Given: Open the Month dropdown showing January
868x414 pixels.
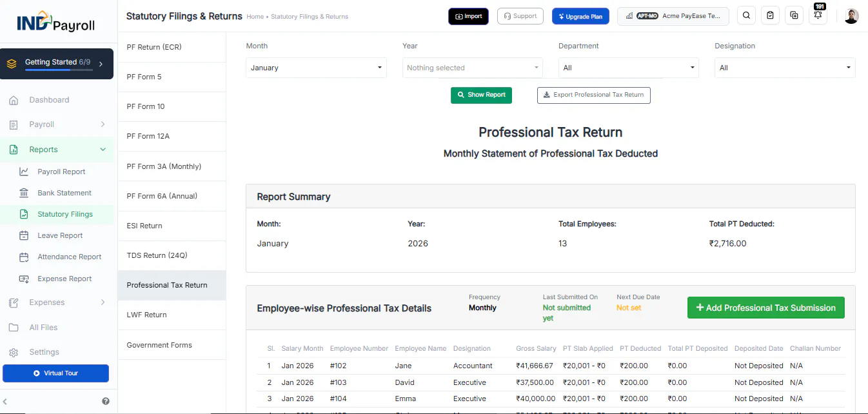Looking at the screenshot, I should pos(316,68).
